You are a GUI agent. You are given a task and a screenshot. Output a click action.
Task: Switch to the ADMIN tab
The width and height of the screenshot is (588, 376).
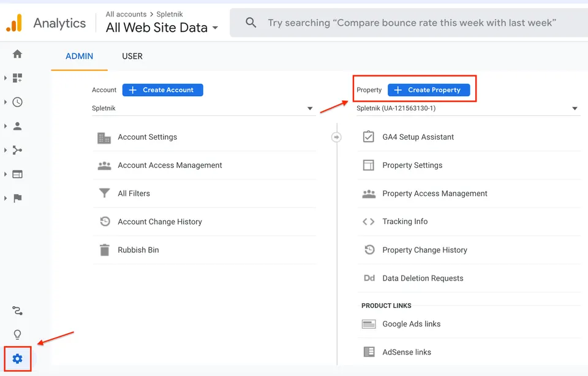tap(79, 56)
